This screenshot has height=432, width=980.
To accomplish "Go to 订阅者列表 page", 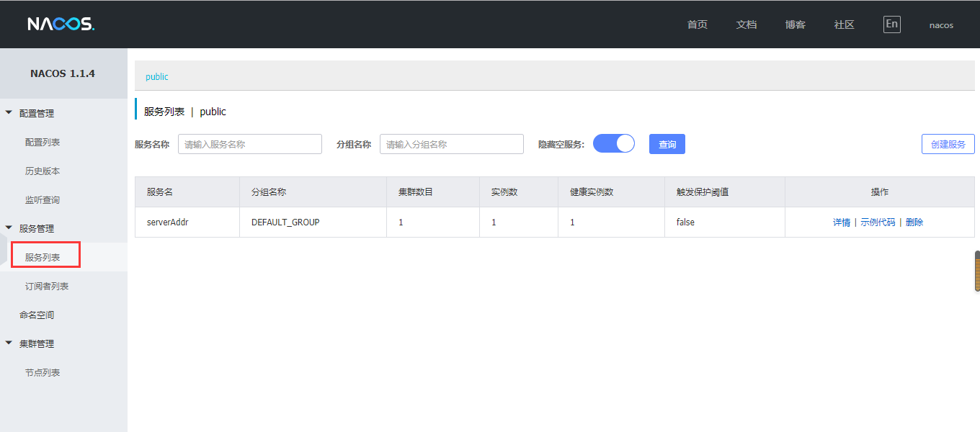I will click(x=47, y=286).
